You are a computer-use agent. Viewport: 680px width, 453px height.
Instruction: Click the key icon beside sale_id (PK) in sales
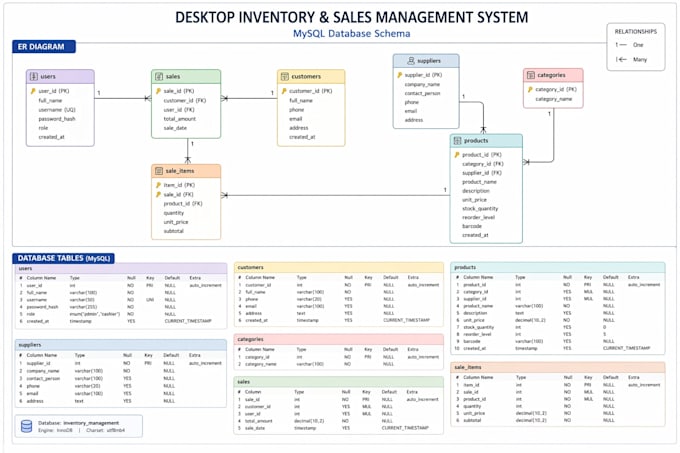tap(158, 91)
